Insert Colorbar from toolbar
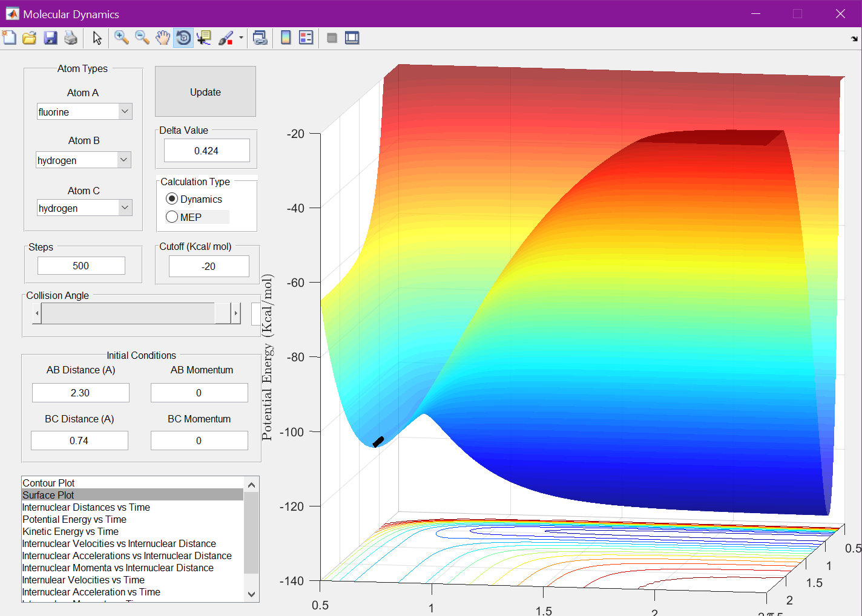The width and height of the screenshot is (862, 616). pyautogui.click(x=286, y=38)
